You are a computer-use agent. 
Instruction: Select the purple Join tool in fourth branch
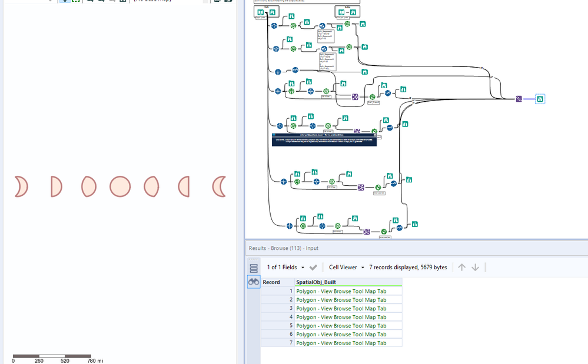coord(355,97)
